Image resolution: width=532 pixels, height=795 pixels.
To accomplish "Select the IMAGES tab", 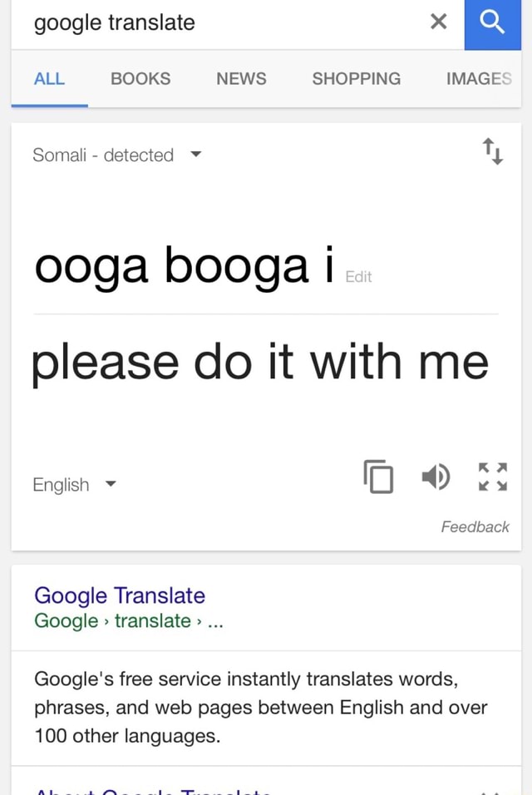I will [x=479, y=79].
